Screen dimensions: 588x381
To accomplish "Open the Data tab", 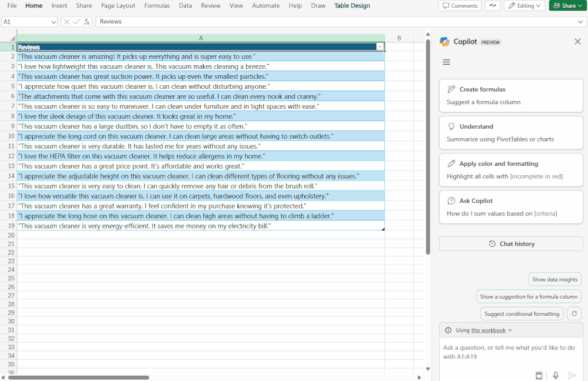I will pyautogui.click(x=185, y=6).
